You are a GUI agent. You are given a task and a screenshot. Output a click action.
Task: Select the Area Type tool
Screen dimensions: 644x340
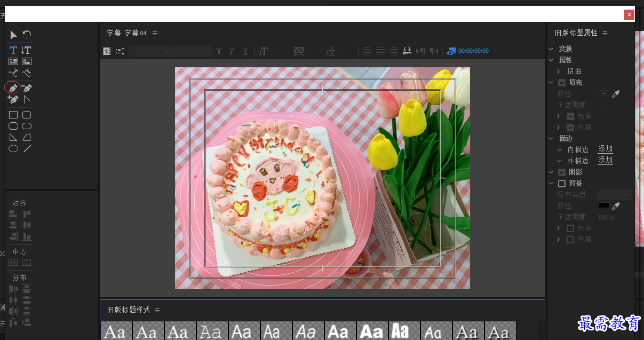13,61
